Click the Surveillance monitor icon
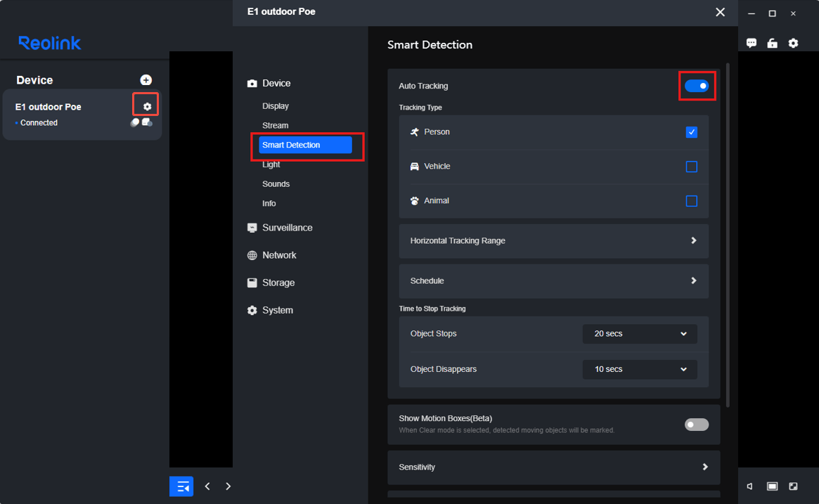The height and width of the screenshot is (504, 819). pyautogui.click(x=252, y=228)
